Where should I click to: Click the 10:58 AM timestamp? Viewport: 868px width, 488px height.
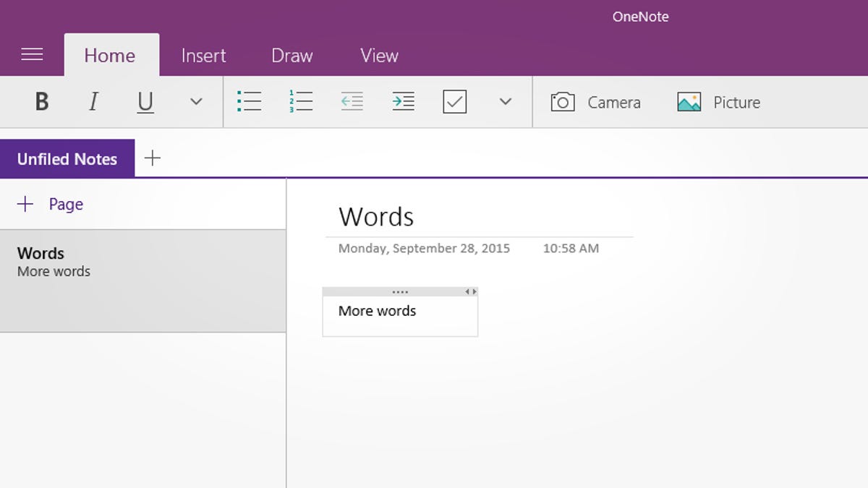571,249
